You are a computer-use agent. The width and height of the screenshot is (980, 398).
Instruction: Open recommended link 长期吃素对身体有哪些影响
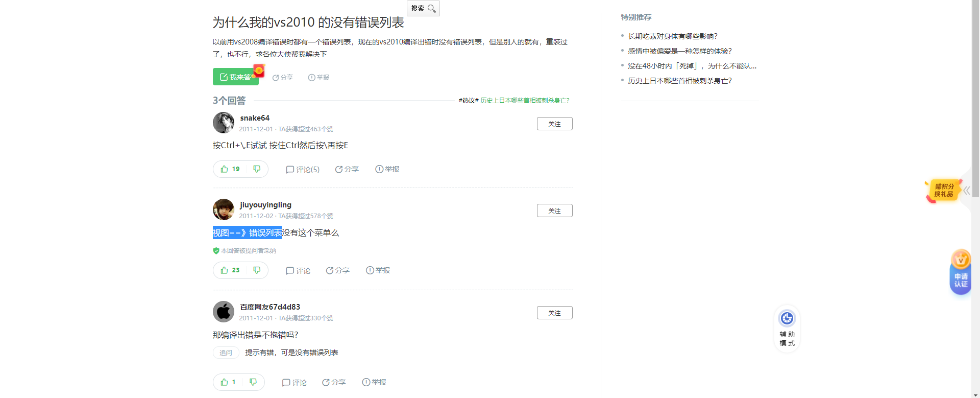click(673, 36)
